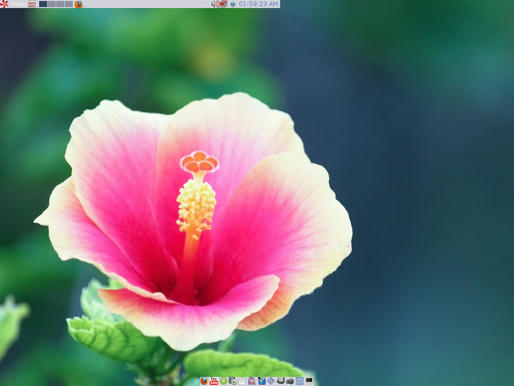Open the YouTube dock icon
Viewport: 514px width, 386px height.
pos(214,381)
